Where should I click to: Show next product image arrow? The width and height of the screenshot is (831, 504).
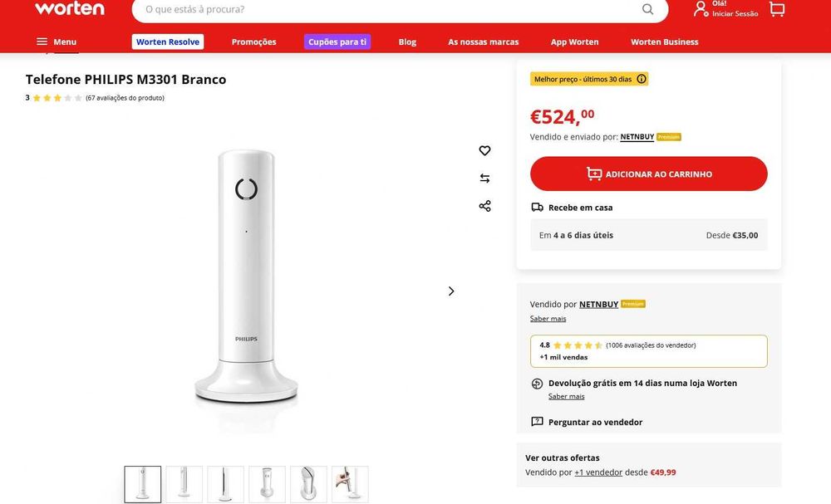pyautogui.click(x=451, y=291)
